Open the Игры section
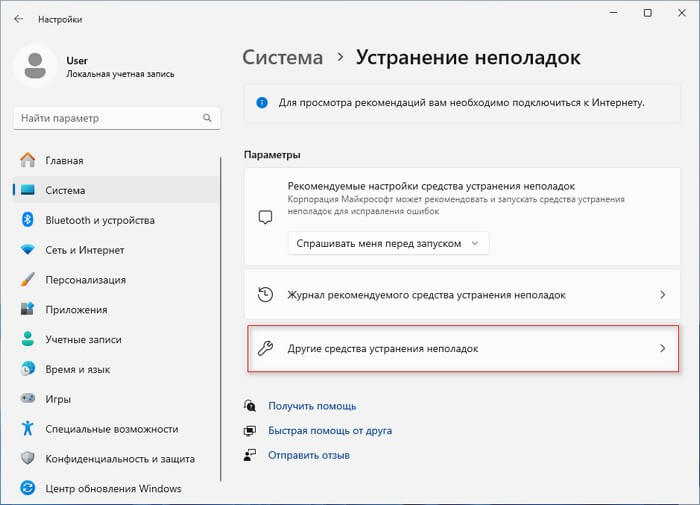 116,399
